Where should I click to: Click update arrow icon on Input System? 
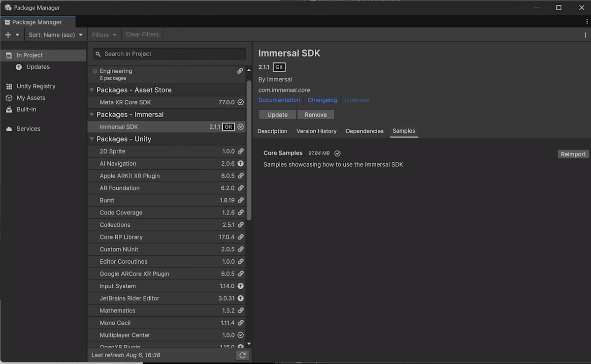(x=240, y=286)
